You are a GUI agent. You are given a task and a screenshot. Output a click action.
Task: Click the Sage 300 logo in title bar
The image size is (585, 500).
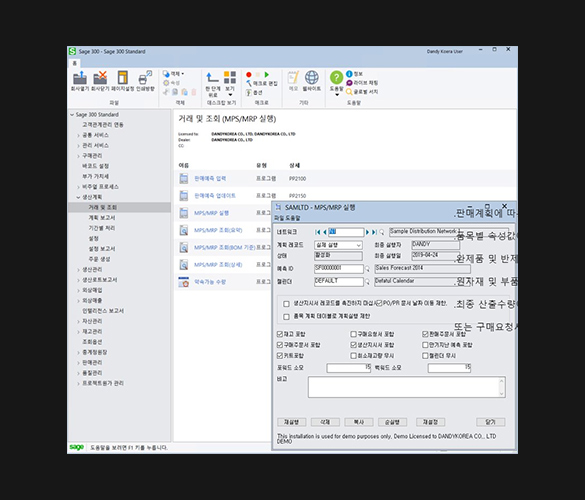[x=72, y=51]
